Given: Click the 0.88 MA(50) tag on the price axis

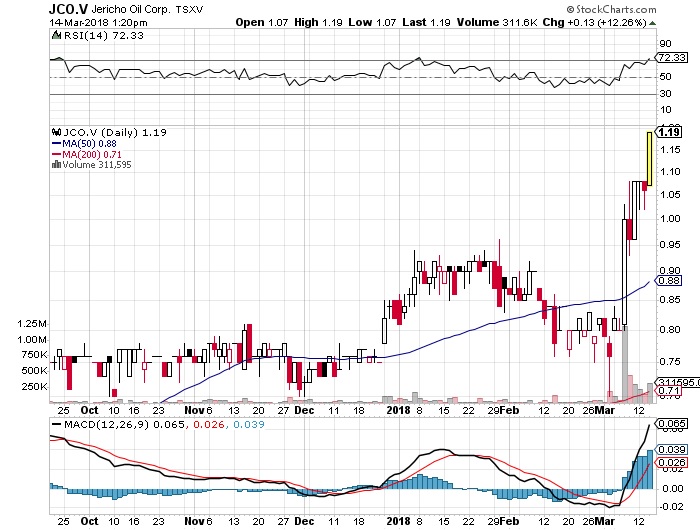Looking at the screenshot, I should [669, 281].
